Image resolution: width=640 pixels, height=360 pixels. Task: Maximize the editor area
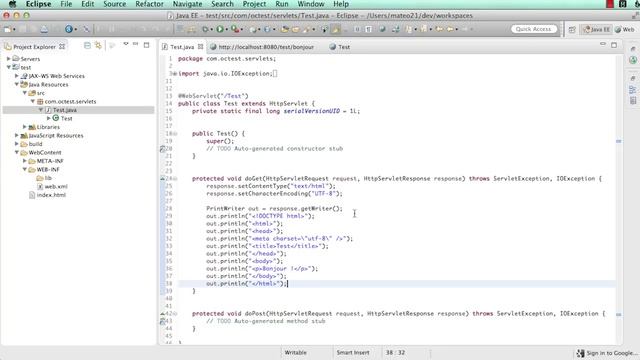pyautogui.click(x=613, y=45)
